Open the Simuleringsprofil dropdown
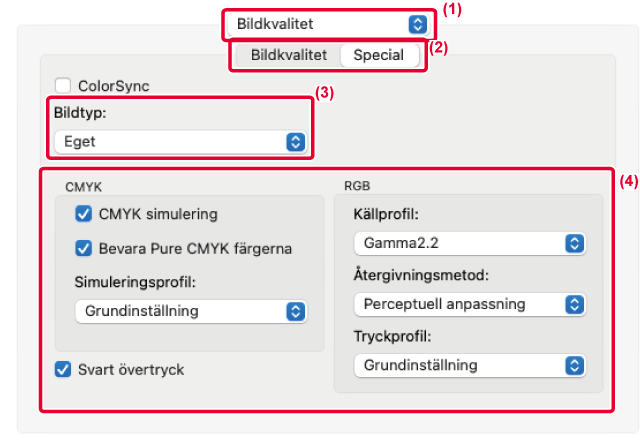Image resolution: width=640 pixels, height=441 pixels. [191, 311]
